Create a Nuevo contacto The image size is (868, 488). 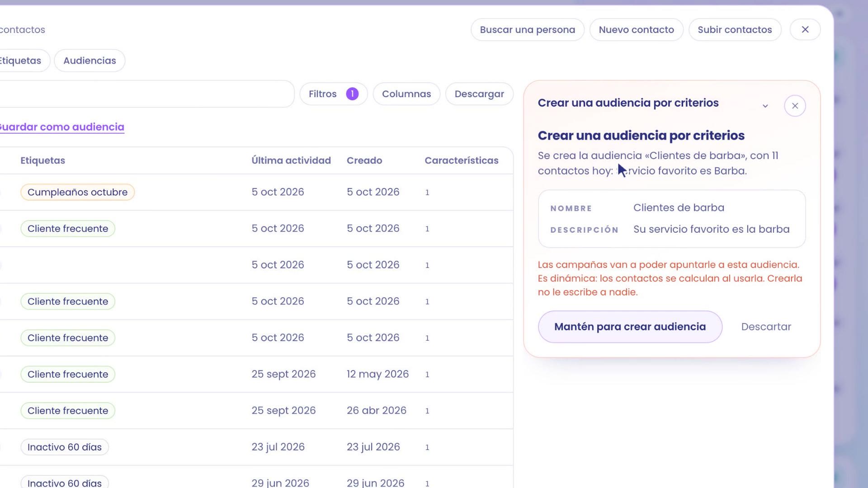(636, 29)
